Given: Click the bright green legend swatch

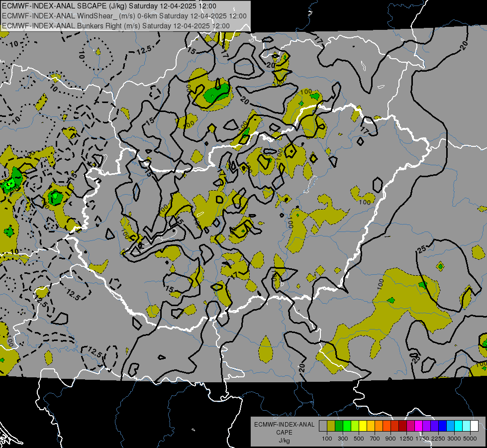Looking at the screenshot, I should [x=347, y=426].
